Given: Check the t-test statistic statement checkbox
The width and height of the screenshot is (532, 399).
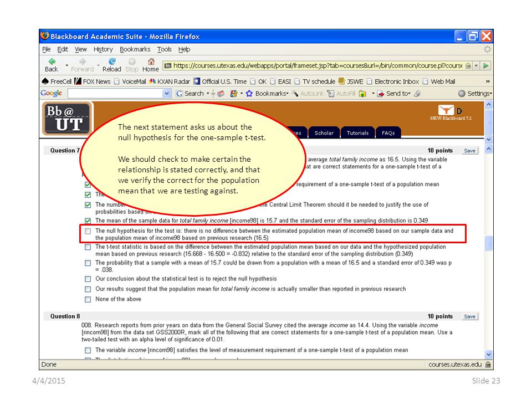Looking at the screenshot, I should [88, 247].
